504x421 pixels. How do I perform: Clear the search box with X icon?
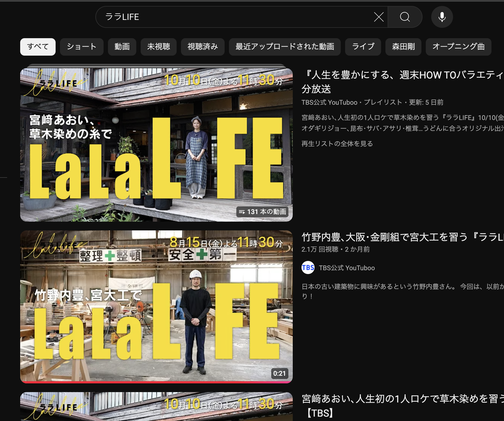pos(379,17)
